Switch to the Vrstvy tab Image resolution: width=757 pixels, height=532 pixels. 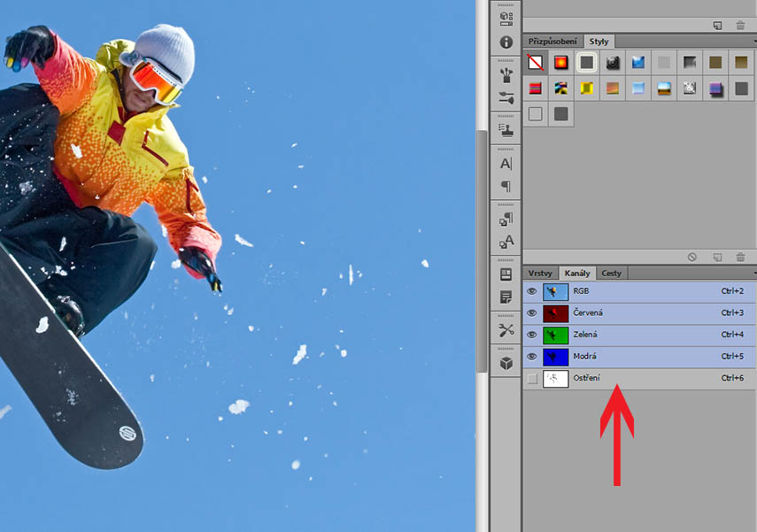click(x=540, y=274)
